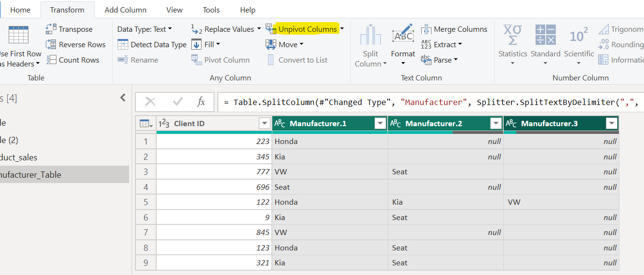The height and width of the screenshot is (275, 644).
Task: Click the Standard operations icon
Action: coord(546,36)
